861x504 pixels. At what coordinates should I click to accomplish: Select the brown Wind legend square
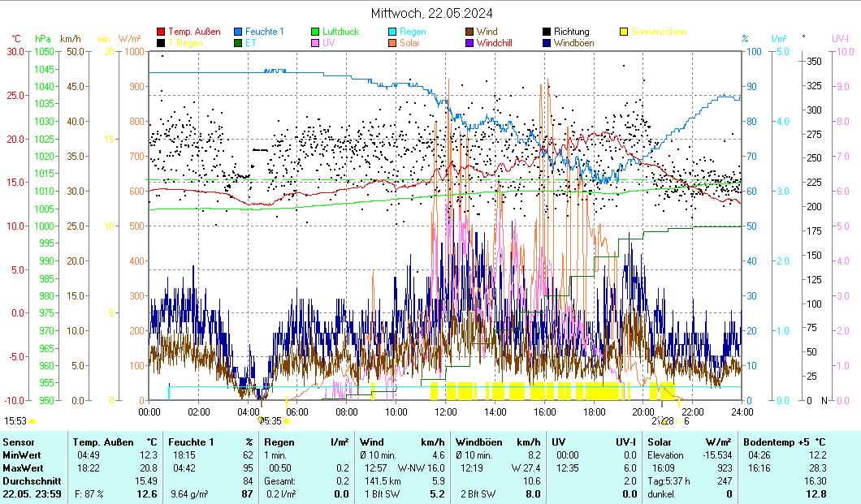coord(470,32)
